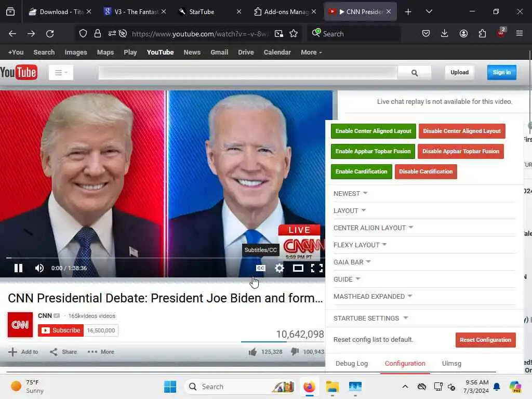Open the Uimsg tab

[x=451, y=363]
